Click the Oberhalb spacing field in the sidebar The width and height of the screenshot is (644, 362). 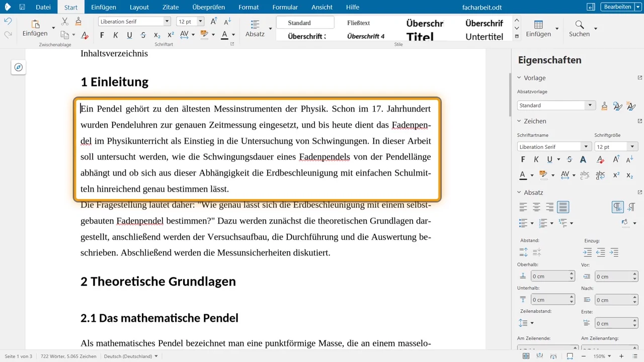click(x=549, y=276)
